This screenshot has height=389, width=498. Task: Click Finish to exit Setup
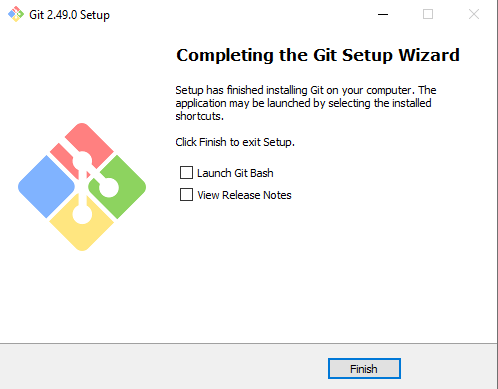(364, 369)
